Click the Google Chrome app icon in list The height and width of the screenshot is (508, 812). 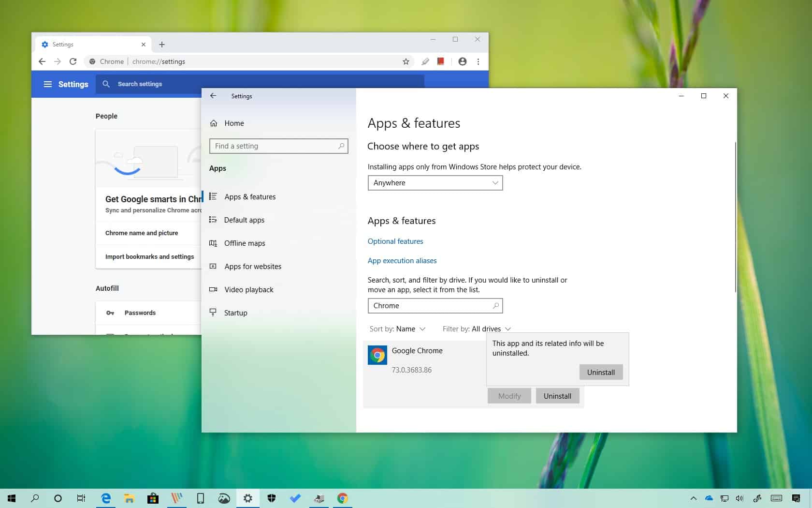click(x=377, y=355)
